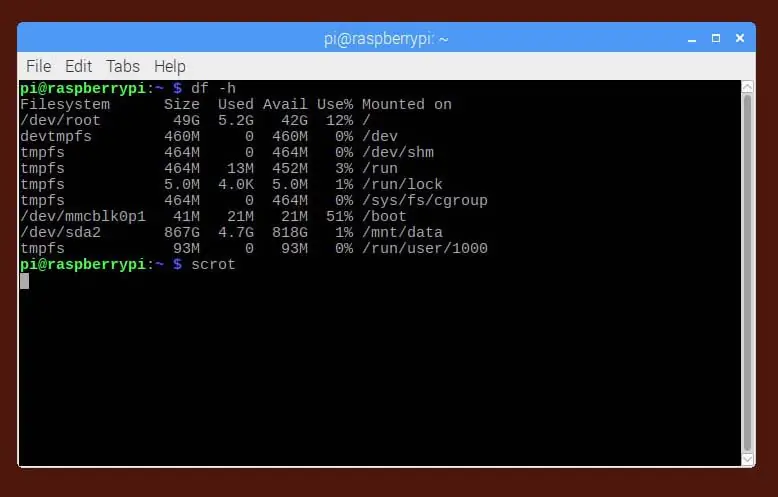
Task: Click the '/boot' mount point
Action: (x=385, y=217)
